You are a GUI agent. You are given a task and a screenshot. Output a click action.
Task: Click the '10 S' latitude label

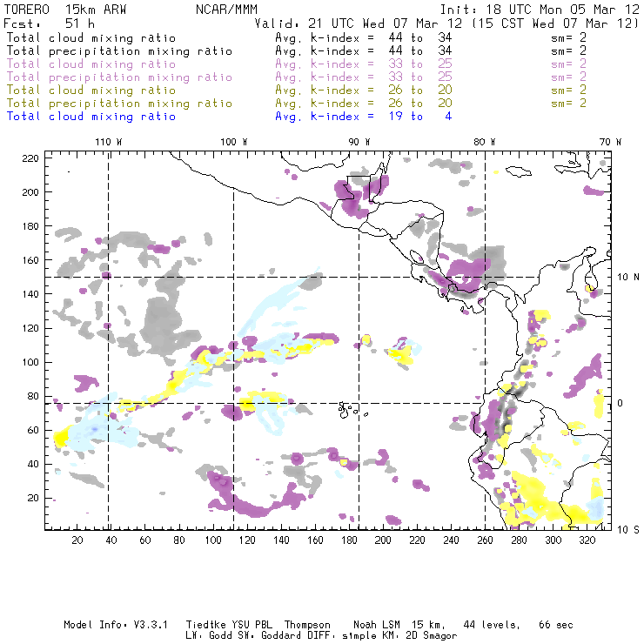[x=628, y=530]
